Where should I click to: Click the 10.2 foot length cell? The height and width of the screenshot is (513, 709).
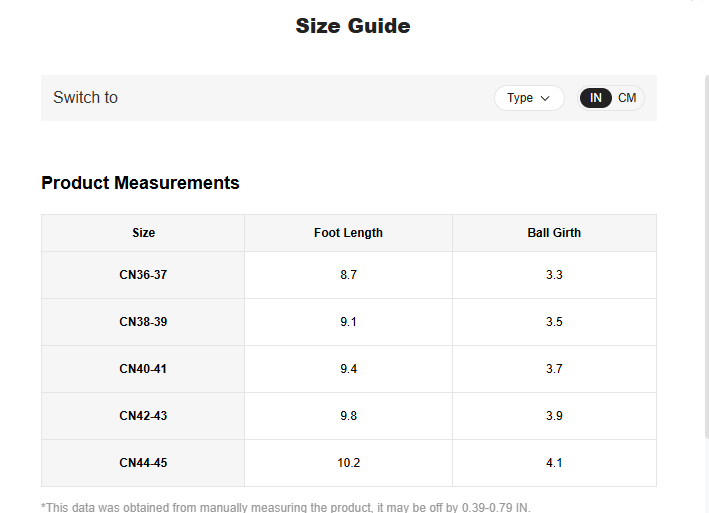pos(348,463)
